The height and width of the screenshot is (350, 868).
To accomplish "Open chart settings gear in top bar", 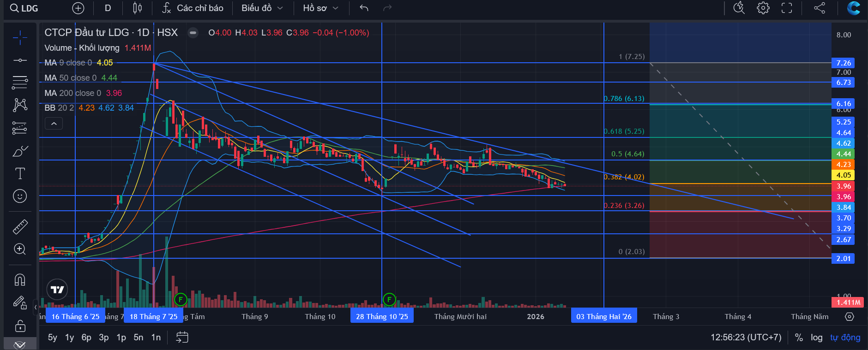I will [x=763, y=8].
